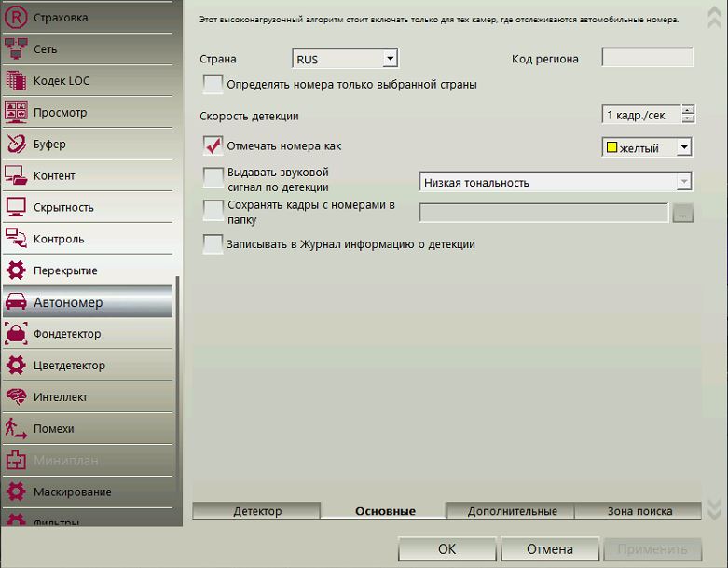Click the Скорость детекции label

click(249, 116)
